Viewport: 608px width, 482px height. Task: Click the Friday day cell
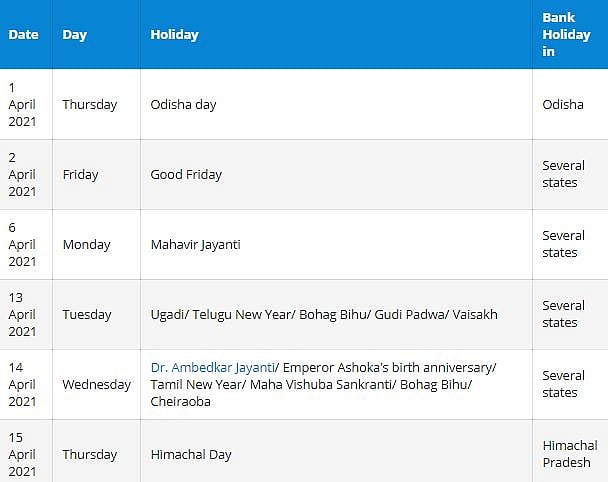[x=80, y=175]
